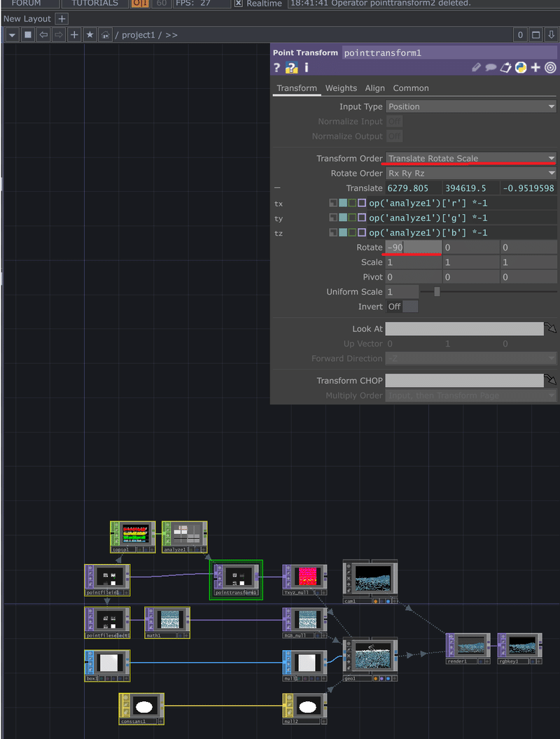560x739 pixels.
Task: Add a new layout with the plus icon
Action: (62, 19)
